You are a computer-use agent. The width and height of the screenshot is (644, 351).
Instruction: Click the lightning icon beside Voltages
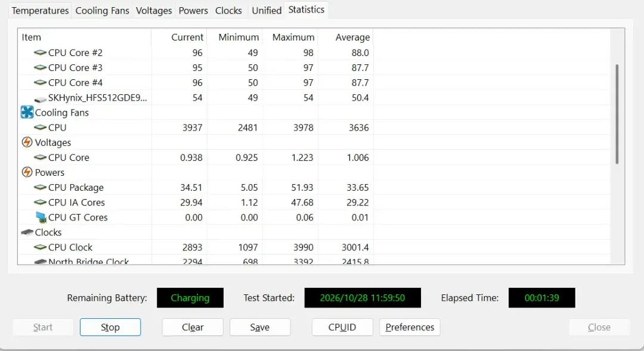click(x=27, y=142)
